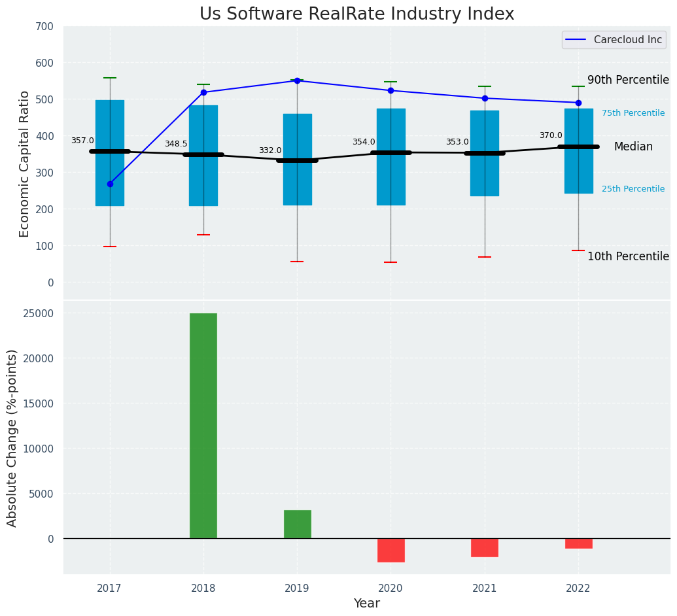Click the Carecloud Inc 2019 peak point
This screenshot has height=616, width=677.
point(297,81)
